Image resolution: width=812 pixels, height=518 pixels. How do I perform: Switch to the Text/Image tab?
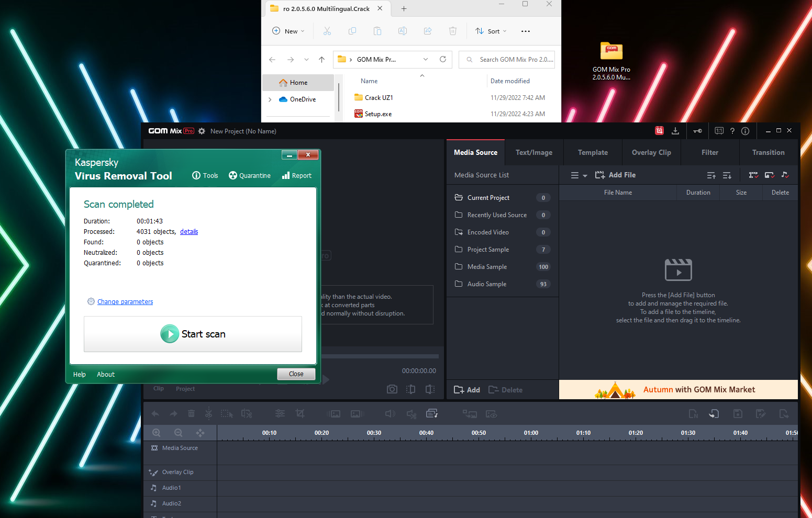click(x=533, y=153)
